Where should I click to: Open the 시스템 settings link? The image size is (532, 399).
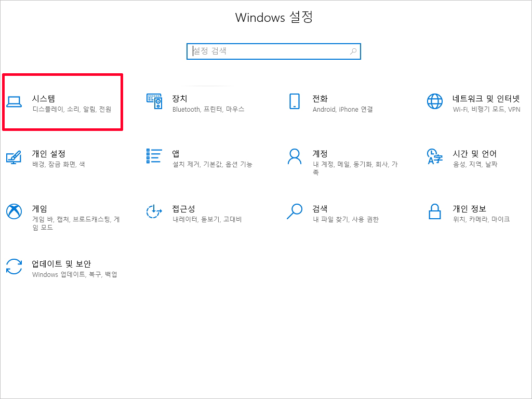[x=44, y=98]
